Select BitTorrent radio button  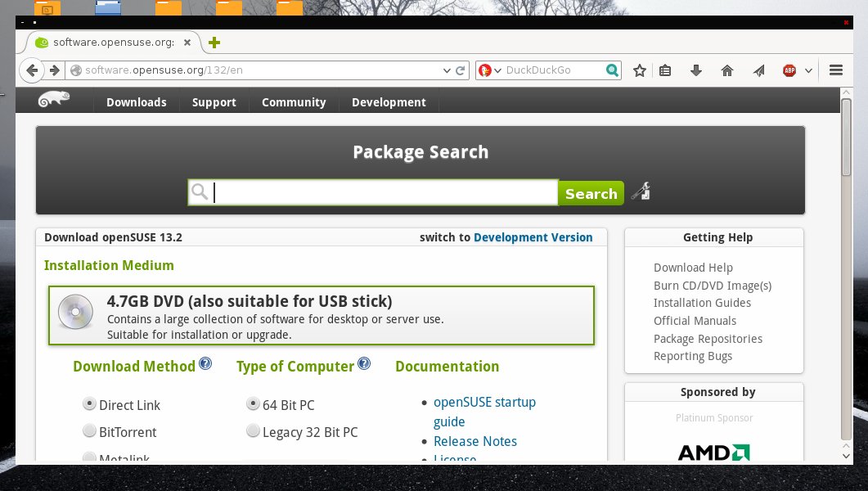(x=89, y=430)
